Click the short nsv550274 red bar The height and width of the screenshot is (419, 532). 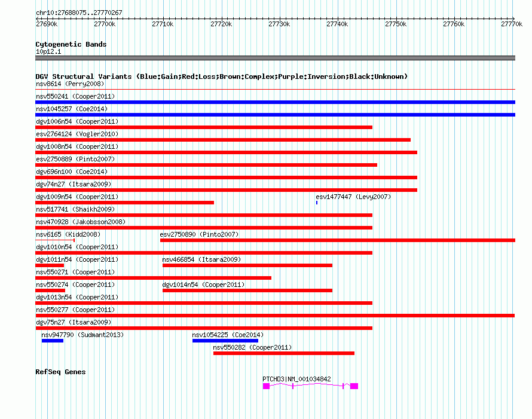50,290
